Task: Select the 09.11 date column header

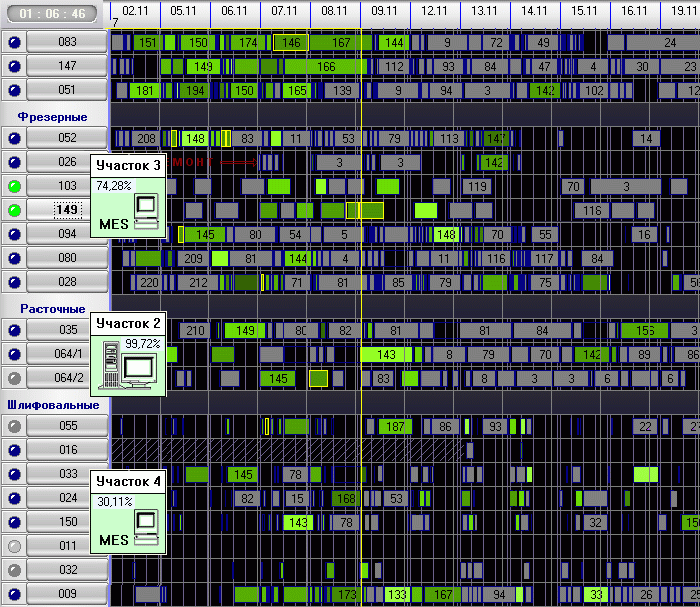Action: click(x=384, y=11)
